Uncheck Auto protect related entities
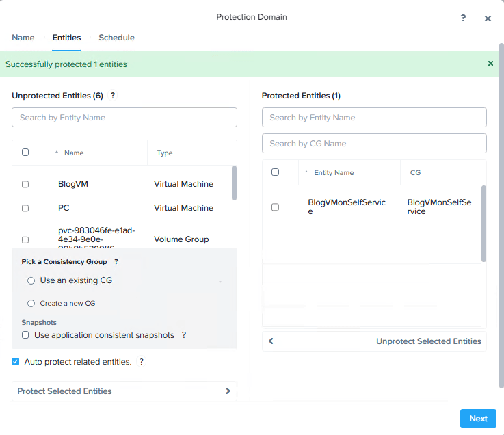Screen dimensions: 504x435 [15, 362]
